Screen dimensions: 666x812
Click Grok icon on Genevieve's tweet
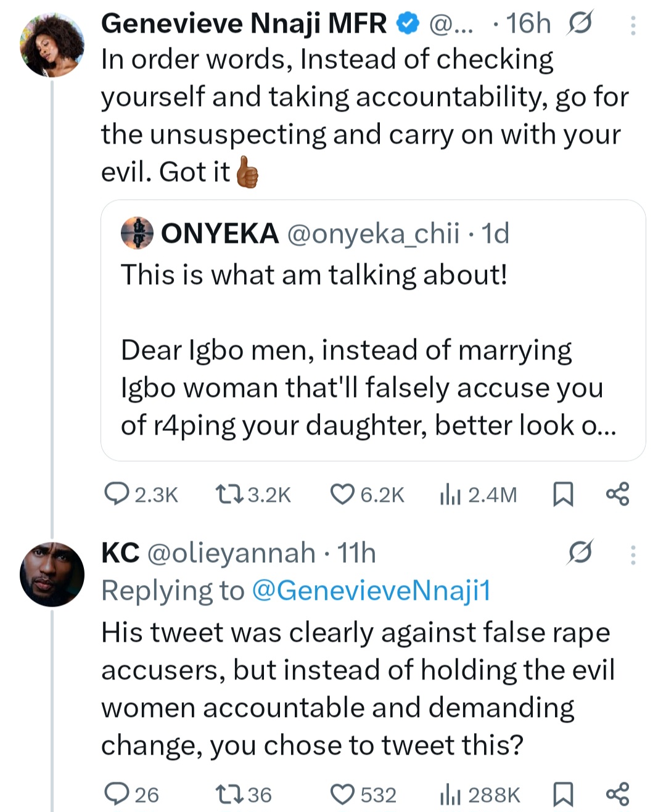(x=580, y=24)
